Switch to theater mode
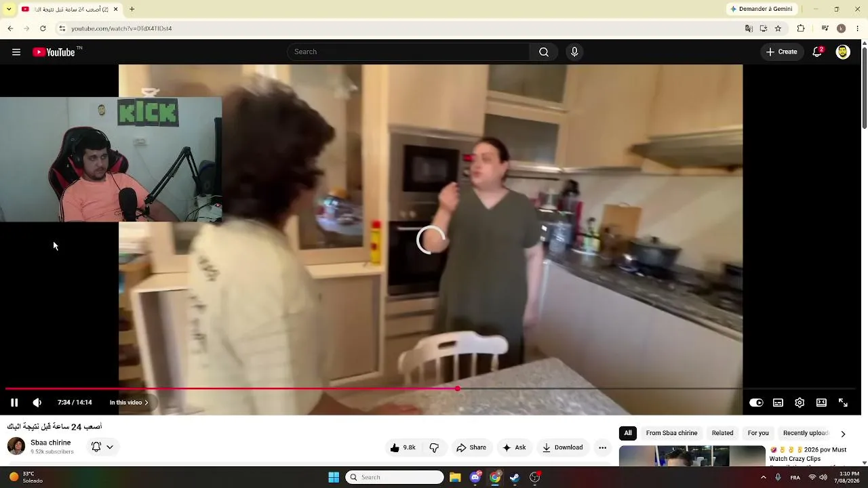868x488 pixels. 821,403
